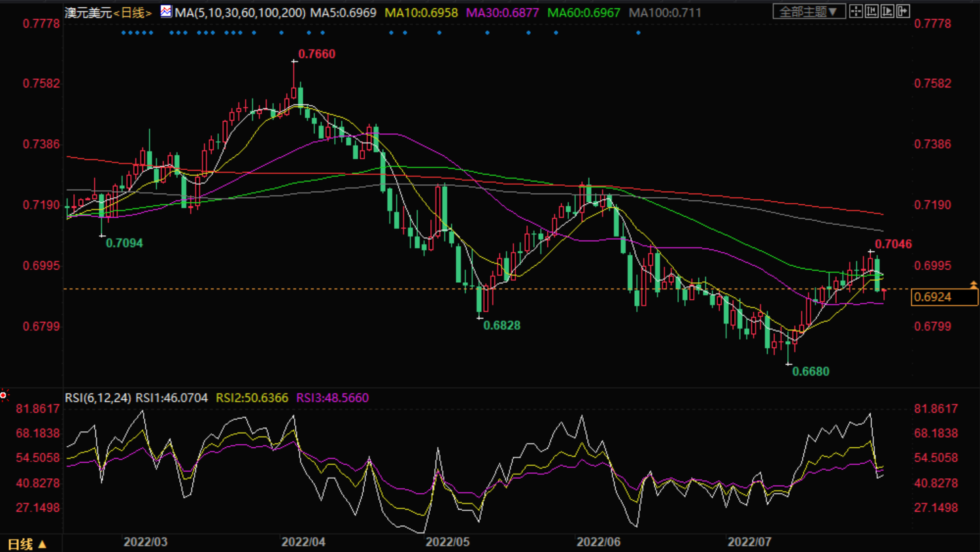The height and width of the screenshot is (552, 980).
Task: Click the 0.7046 recent high label
Action: (x=893, y=244)
